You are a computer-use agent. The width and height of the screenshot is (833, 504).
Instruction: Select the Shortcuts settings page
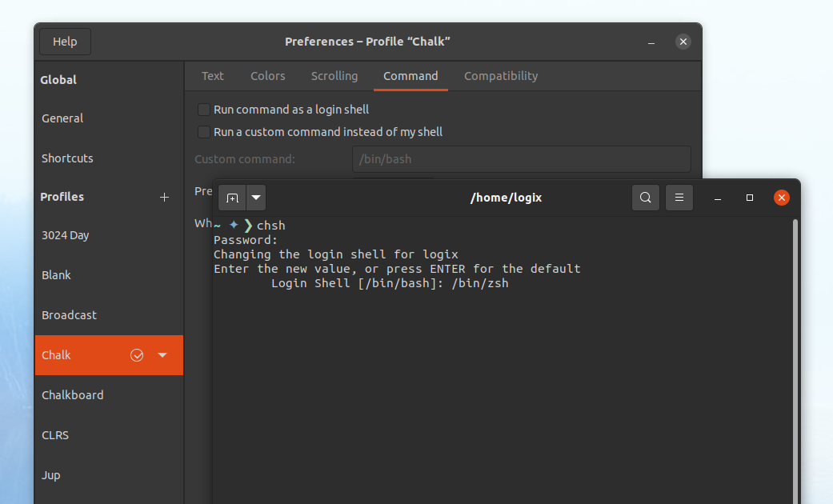click(67, 158)
